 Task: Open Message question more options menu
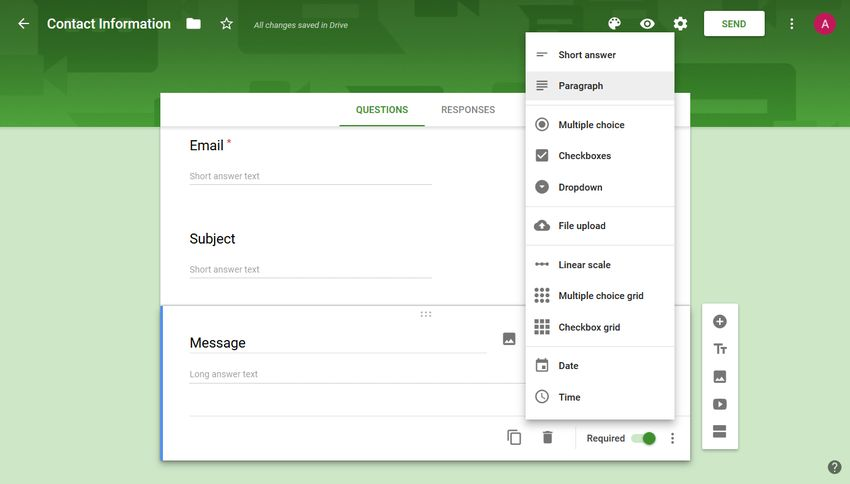(673, 438)
